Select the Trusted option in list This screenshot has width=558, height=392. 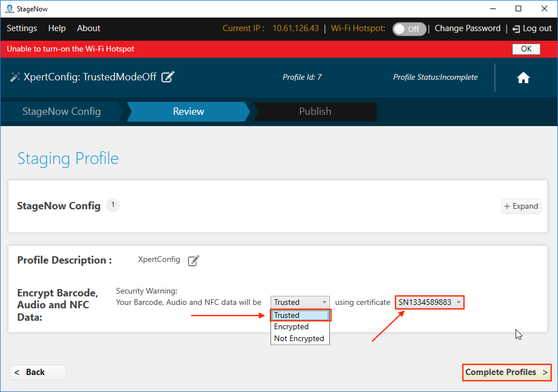[x=301, y=316]
